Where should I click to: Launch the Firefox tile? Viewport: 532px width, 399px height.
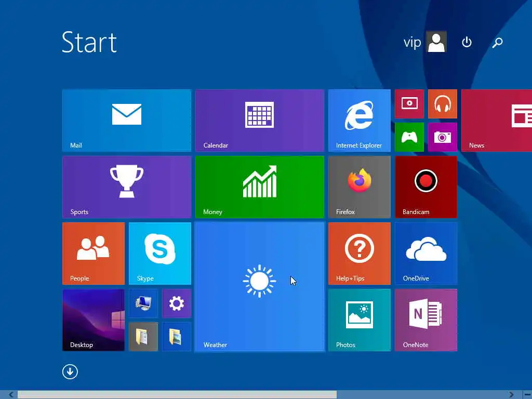[x=360, y=187]
